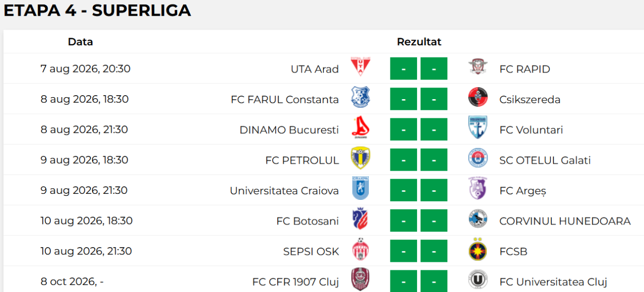The width and height of the screenshot is (644, 292).
Task: Select the FC Arges purple crest
Action: click(x=477, y=188)
